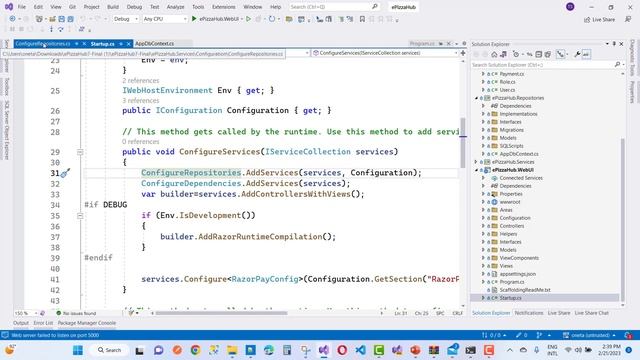Open the Live Share Chat panel tab
The height and width of the screenshot is (360, 640).
point(591,313)
